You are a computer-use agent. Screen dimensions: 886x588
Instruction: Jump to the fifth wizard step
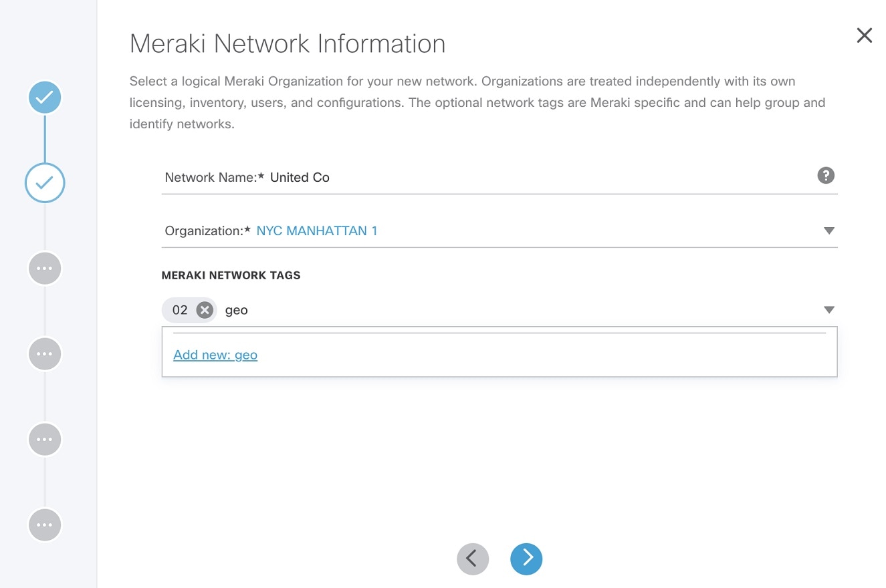(x=45, y=439)
